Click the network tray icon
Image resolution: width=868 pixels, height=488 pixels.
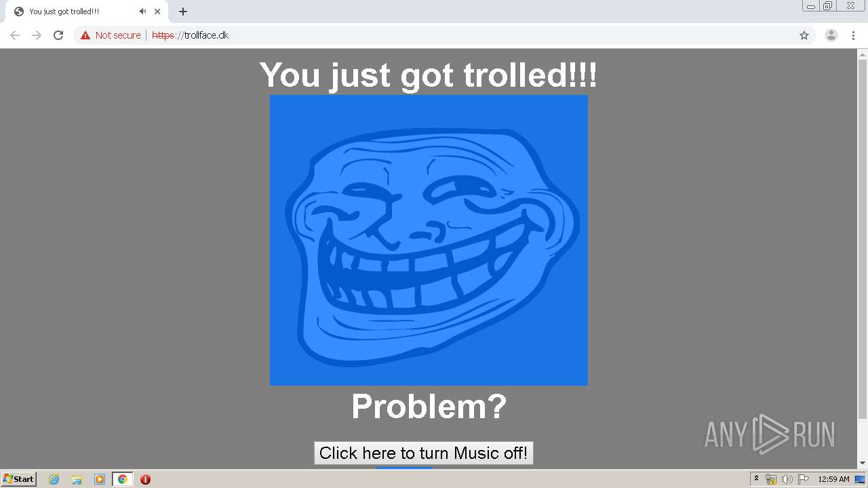(771, 479)
